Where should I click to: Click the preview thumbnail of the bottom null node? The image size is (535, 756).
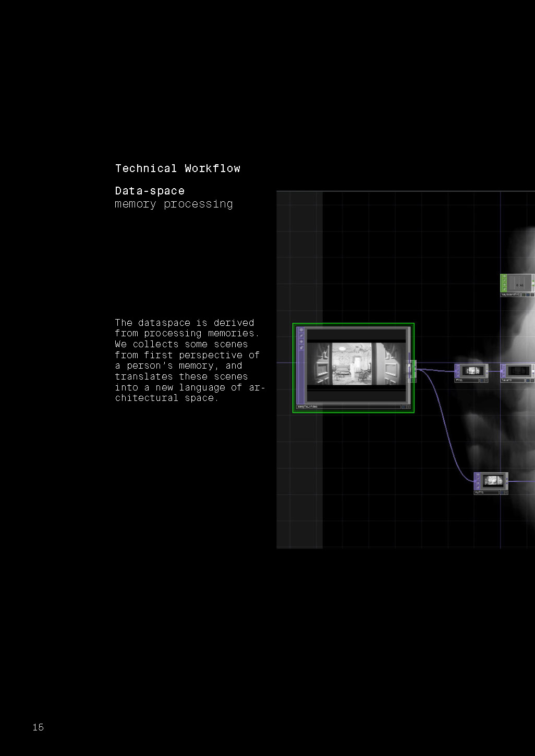click(x=492, y=481)
